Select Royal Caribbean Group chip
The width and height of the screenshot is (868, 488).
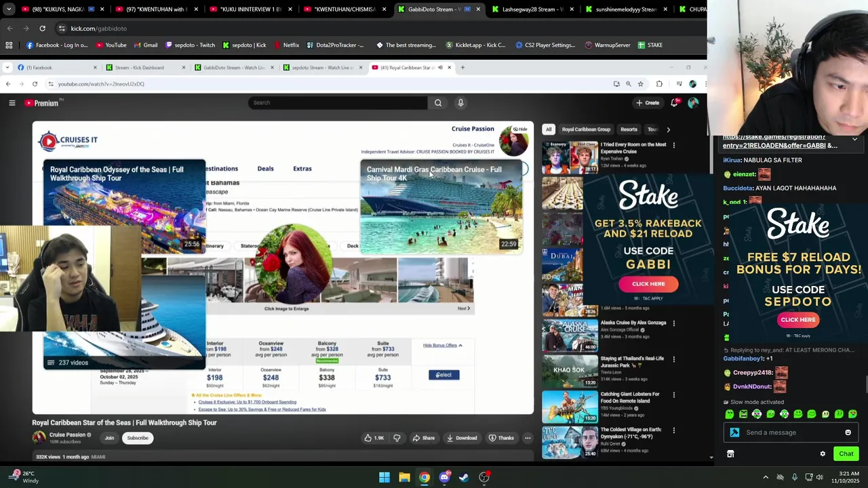point(586,129)
